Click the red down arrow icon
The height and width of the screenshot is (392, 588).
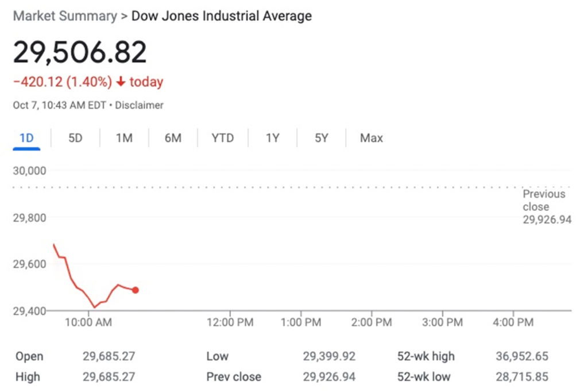(121, 82)
